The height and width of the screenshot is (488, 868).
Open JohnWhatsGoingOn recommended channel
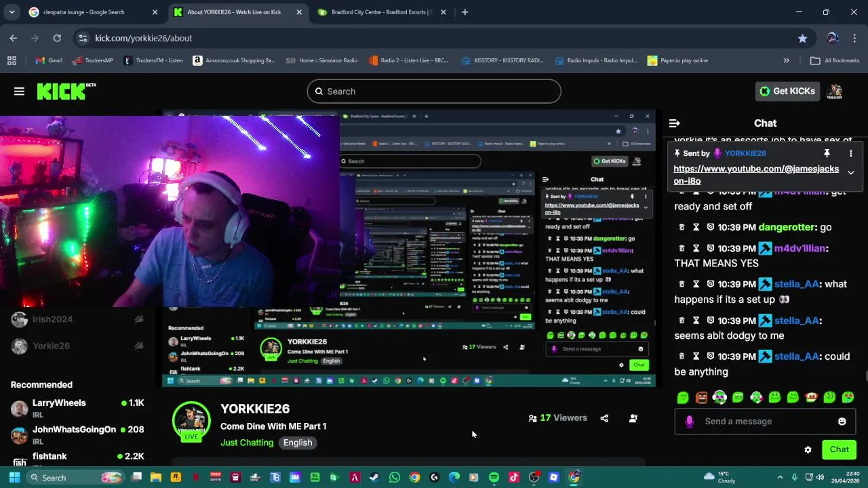tap(77, 434)
